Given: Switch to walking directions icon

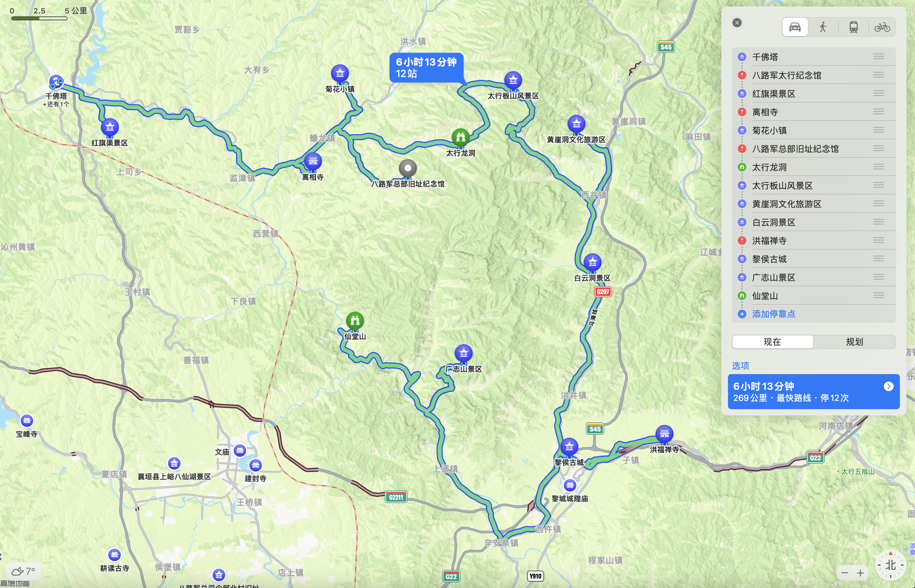Looking at the screenshot, I should pyautogui.click(x=823, y=27).
